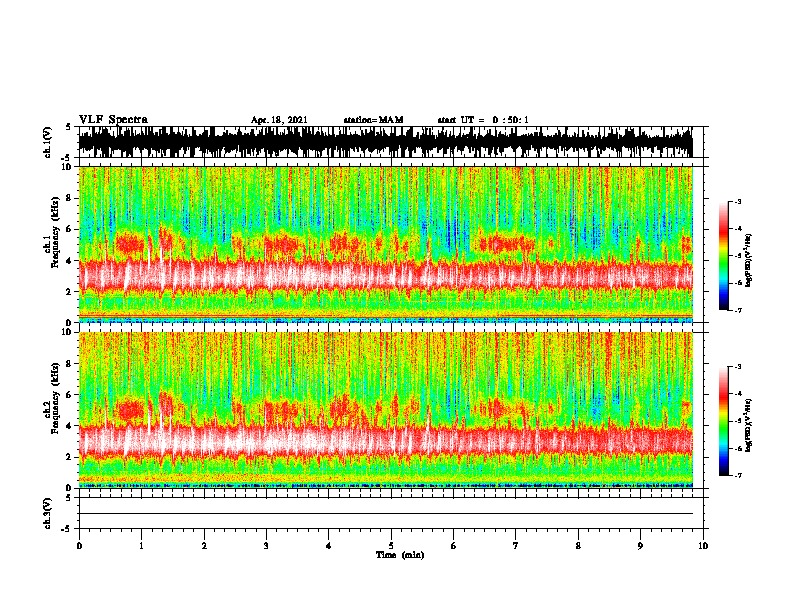Click the ch.2 spectrogram color scale bar
This screenshot has width=792, height=612.
click(x=724, y=421)
